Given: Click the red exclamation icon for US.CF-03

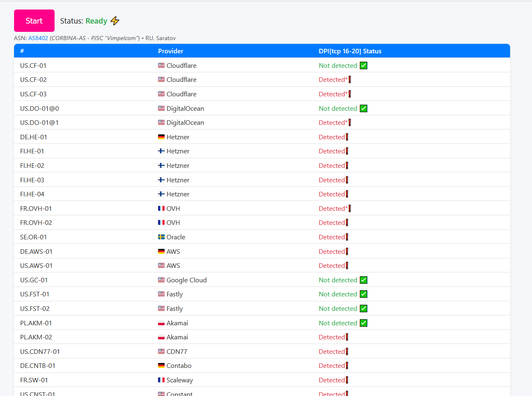Looking at the screenshot, I should click(x=350, y=94).
